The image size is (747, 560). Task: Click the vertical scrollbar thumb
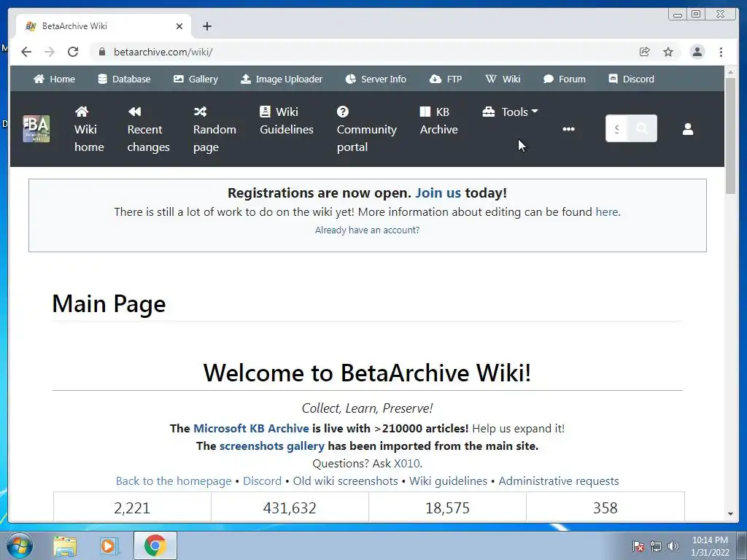click(730, 136)
